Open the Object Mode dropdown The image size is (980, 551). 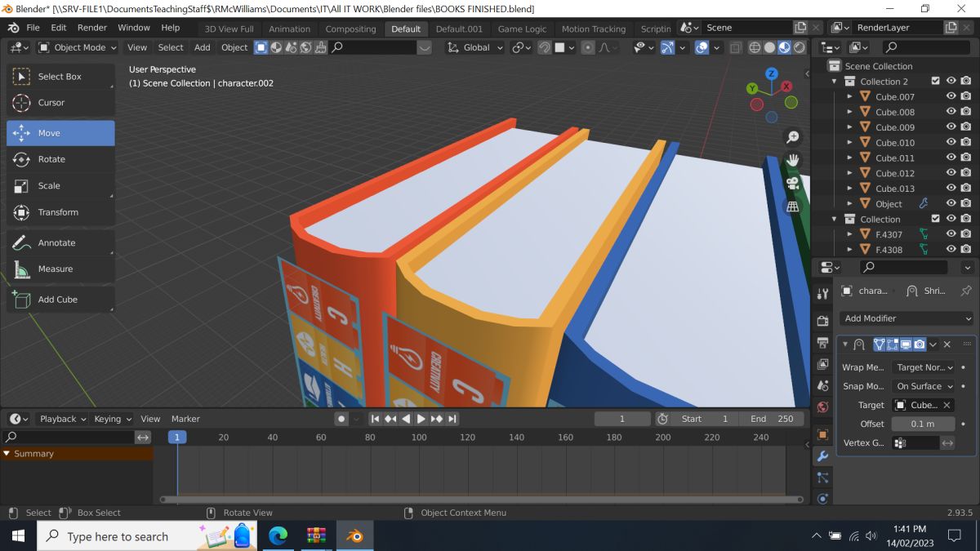[x=78, y=47]
